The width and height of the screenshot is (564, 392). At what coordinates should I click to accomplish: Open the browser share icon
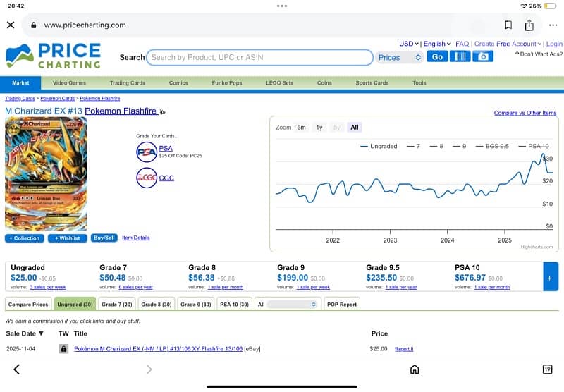point(529,25)
